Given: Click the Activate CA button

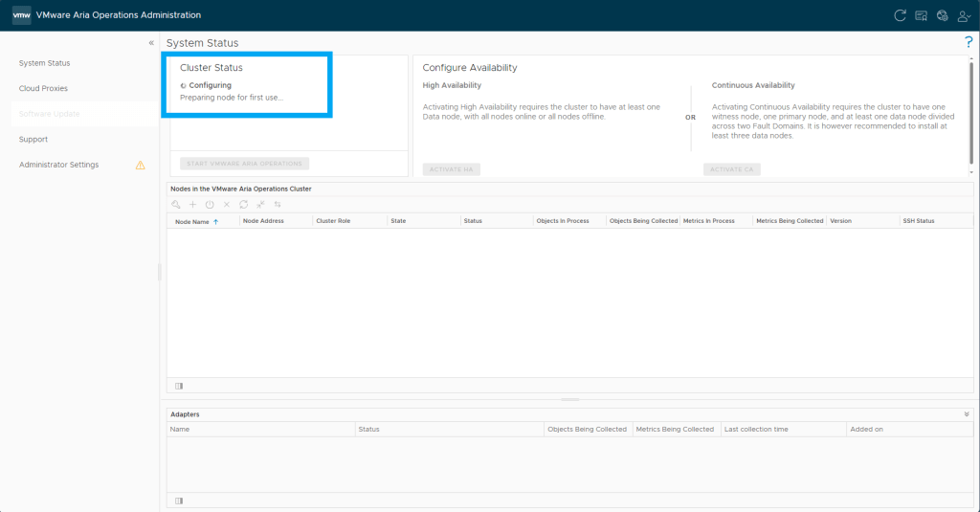Looking at the screenshot, I should pyautogui.click(x=731, y=169).
